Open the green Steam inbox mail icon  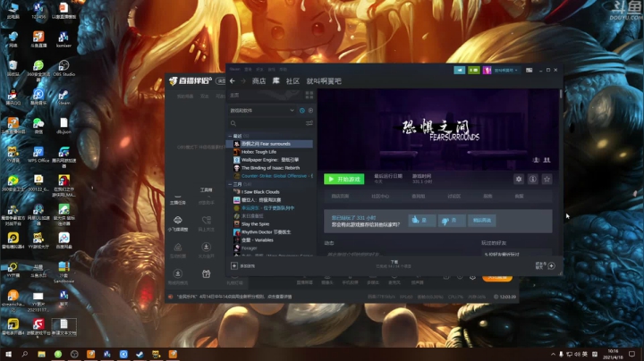tap(473, 71)
